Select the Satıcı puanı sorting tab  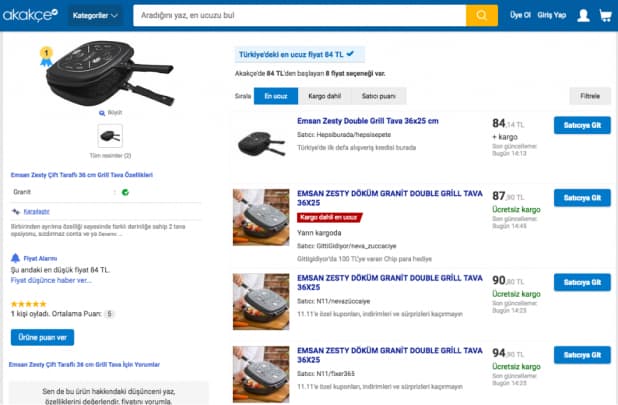pos(381,96)
